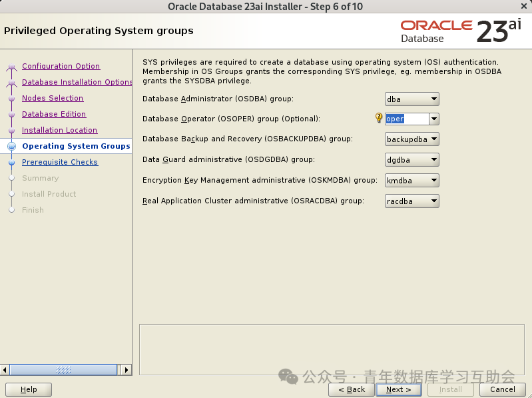The height and width of the screenshot is (398, 532).
Task: Click the Finish step label
Action: (x=33, y=210)
